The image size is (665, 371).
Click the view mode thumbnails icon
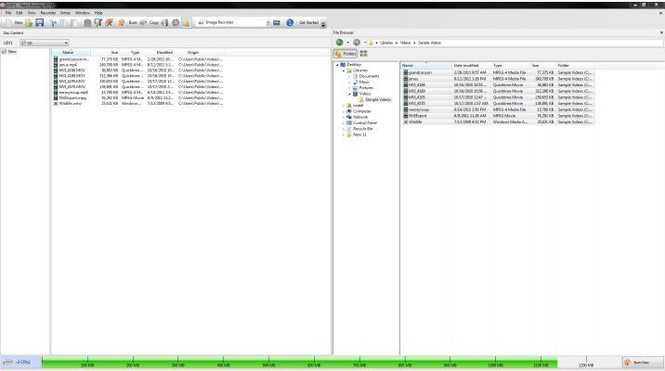pyautogui.click(x=363, y=53)
